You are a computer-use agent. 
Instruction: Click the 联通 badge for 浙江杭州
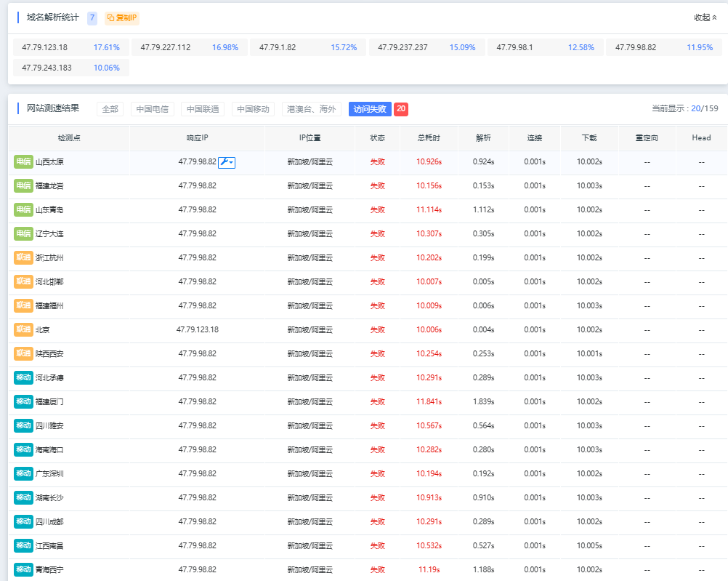click(23, 258)
